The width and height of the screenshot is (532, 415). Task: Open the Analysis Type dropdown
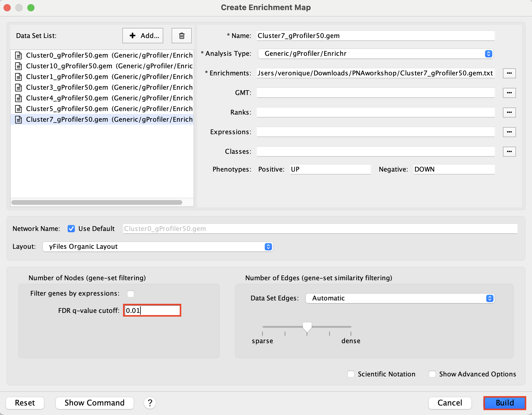coord(376,54)
